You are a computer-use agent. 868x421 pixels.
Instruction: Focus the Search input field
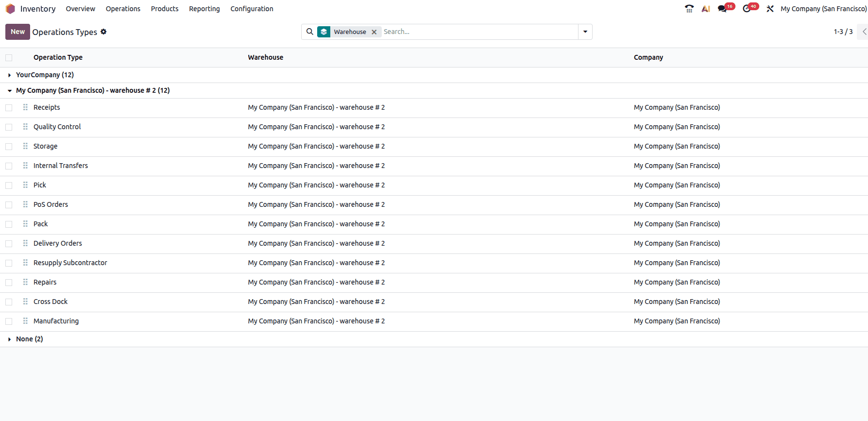478,32
